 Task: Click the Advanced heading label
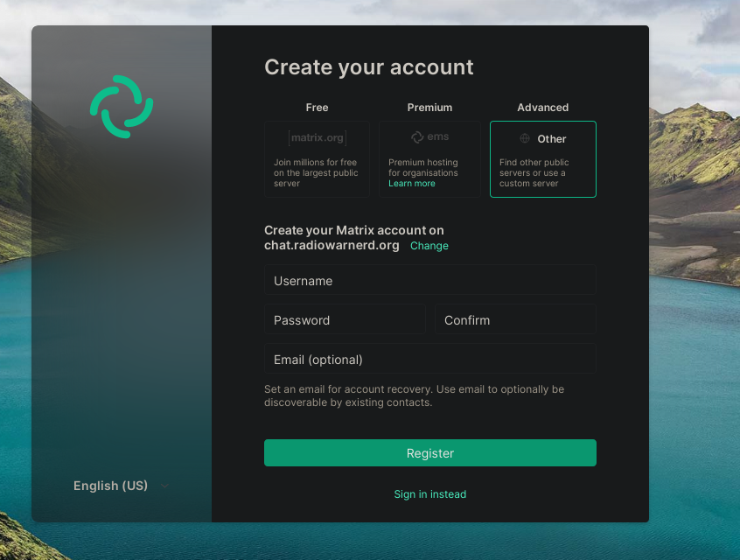coord(543,108)
